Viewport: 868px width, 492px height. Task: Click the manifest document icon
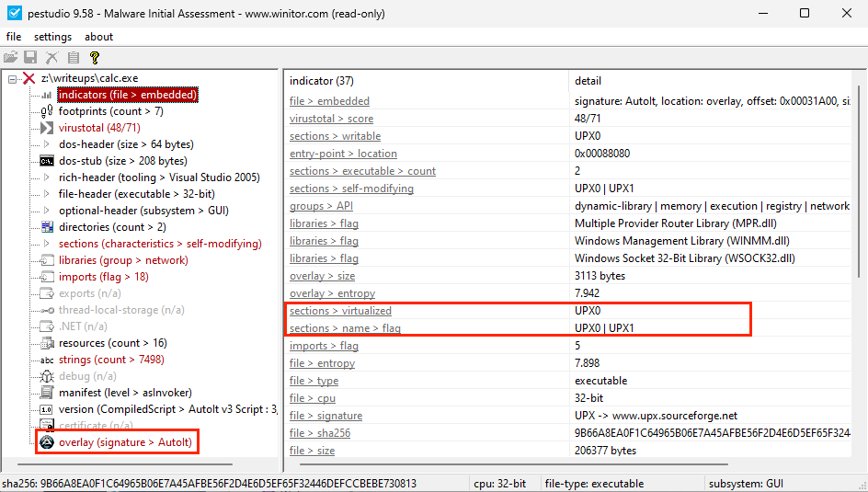point(47,393)
